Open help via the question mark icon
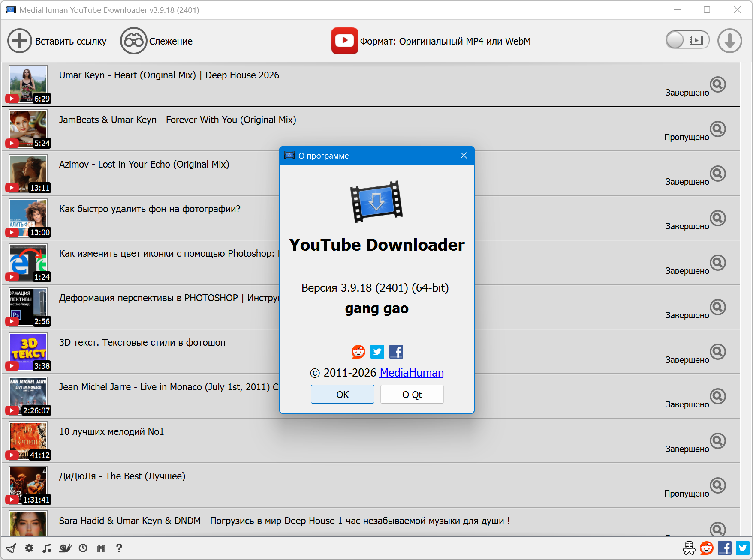 [119, 548]
